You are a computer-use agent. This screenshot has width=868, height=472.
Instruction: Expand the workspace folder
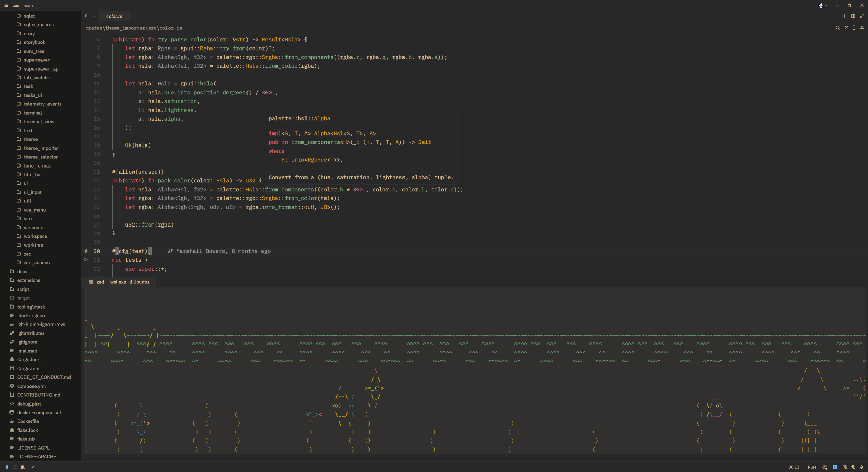(40, 236)
